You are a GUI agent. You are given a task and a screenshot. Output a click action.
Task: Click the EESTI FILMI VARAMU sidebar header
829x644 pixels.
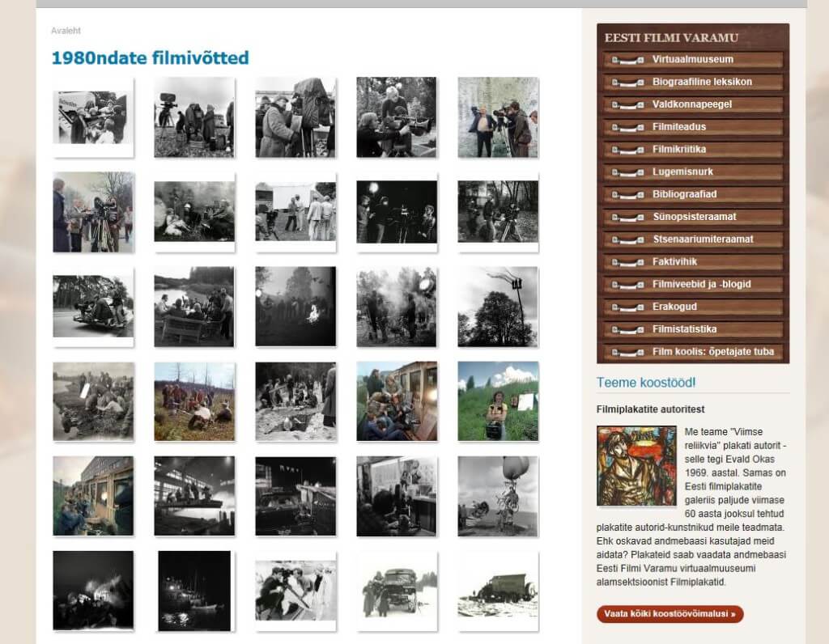[671, 38]
